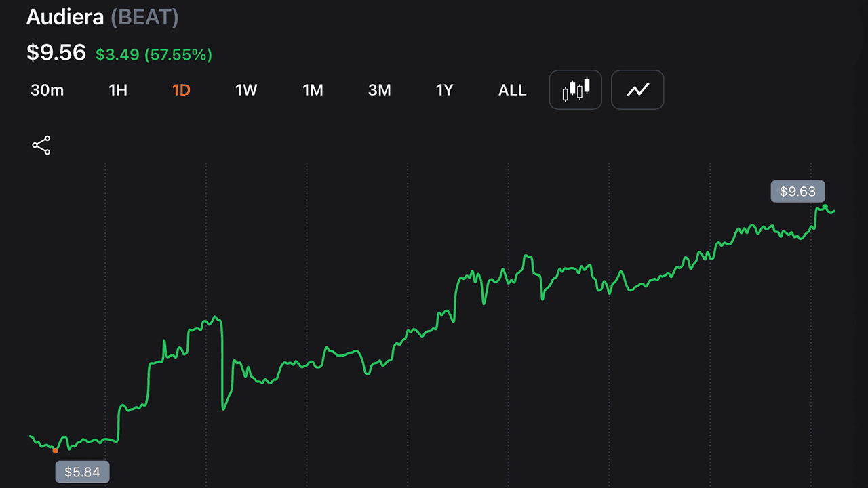Select the 3M time range
Screen dimensions: 868x488
pyautogui.click(x=380, y=90)
